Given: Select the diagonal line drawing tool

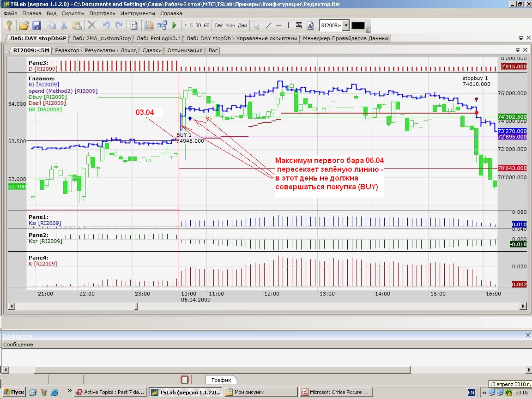Looking at the screenshot, I should tap(268, 25).
